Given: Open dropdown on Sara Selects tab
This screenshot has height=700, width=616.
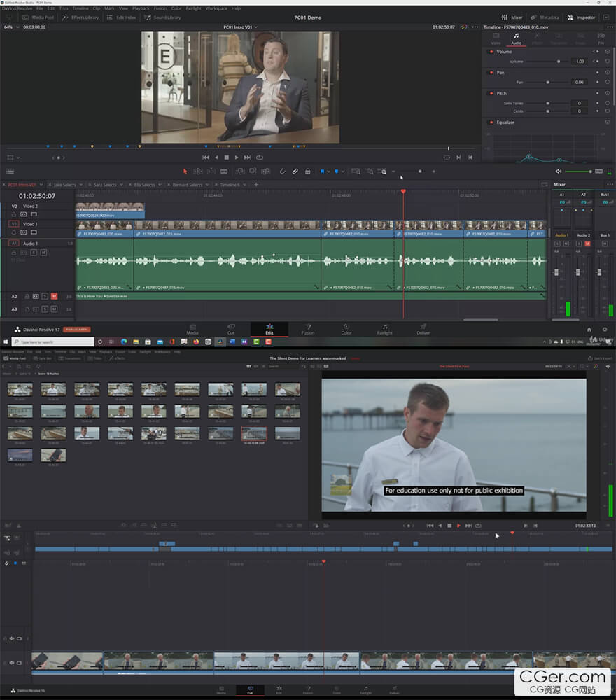Looking at the screenshot, I should point(121,185).
